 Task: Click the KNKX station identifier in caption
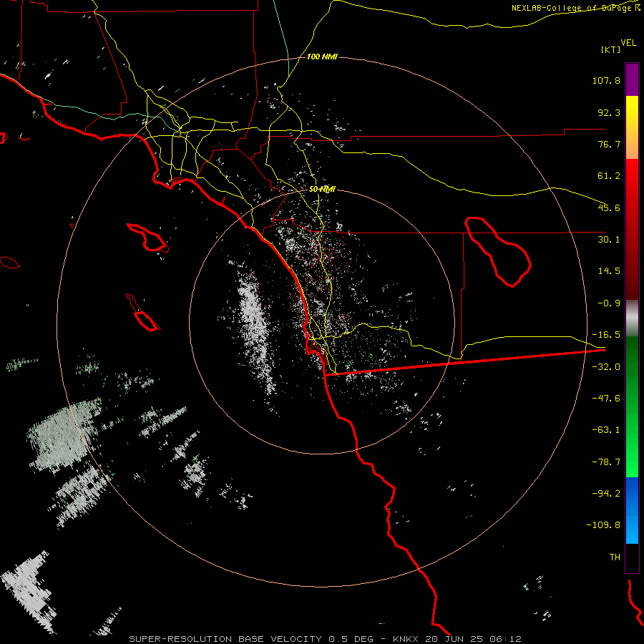(406, 639)
